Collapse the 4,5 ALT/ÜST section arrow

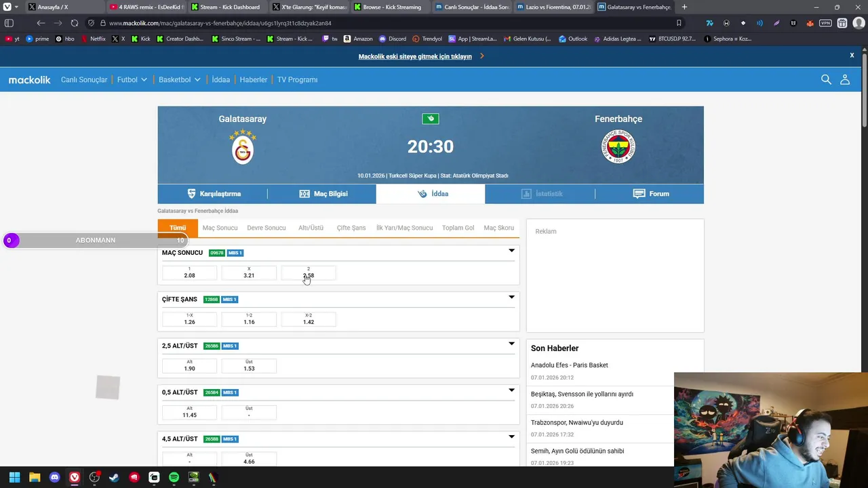[511, 437]
